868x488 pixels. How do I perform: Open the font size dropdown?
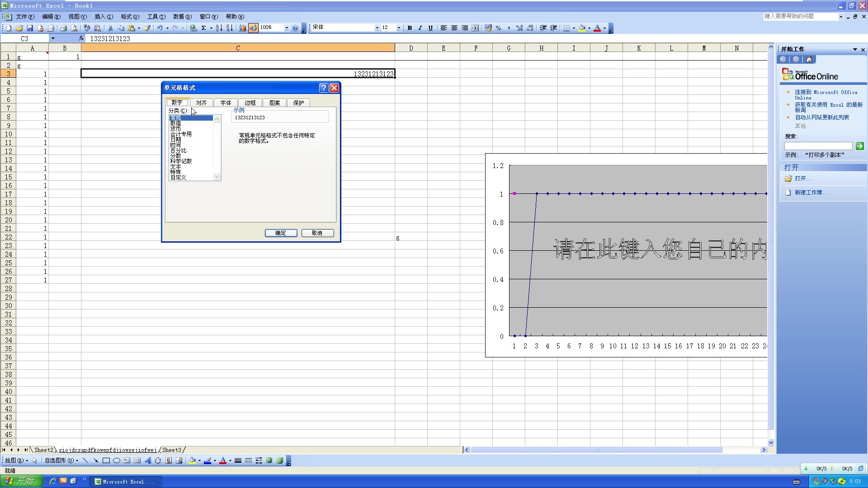399,28
